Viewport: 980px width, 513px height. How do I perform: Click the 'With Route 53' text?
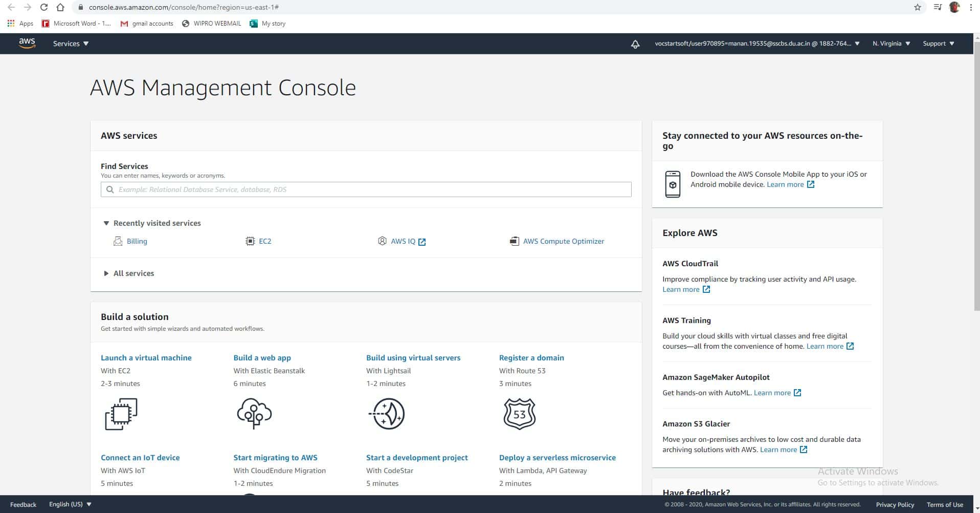(x=522, y=371)
